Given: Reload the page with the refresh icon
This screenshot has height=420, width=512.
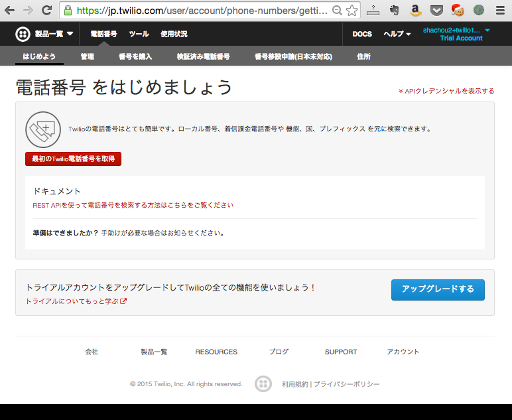Looking at the screenshot, I should coord(46,11).
